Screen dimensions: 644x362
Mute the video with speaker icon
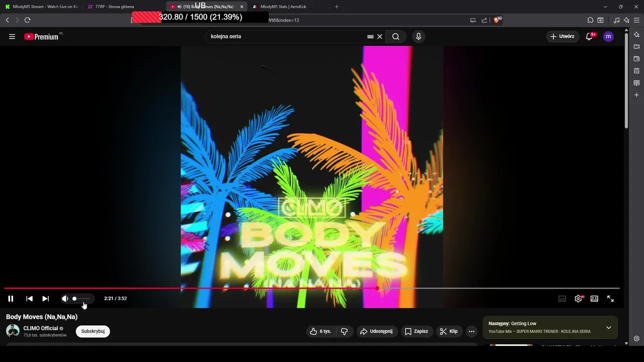[x=65, y=299]
